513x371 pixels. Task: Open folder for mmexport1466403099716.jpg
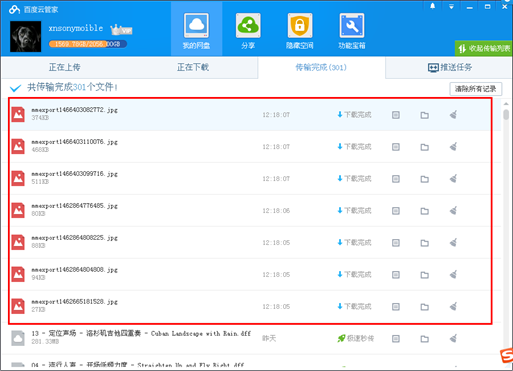tap(424, 179)
